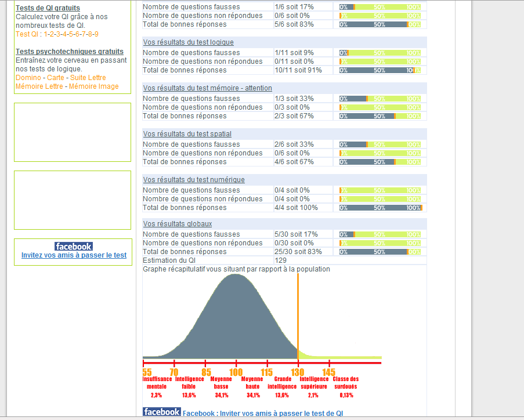Click 'Vos résultats du test mémoire - attention' heading
Image resolution: width=524 pixels, height=420 pixels.
pyautogui.click(x=208, y=88)
